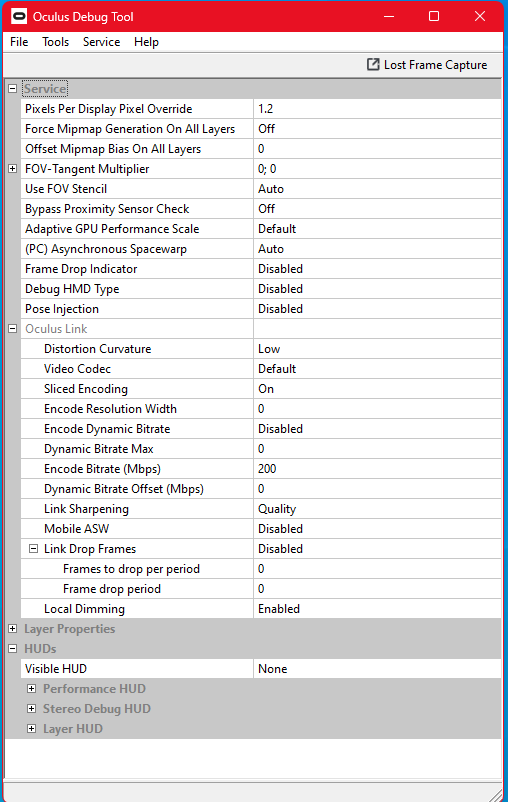Edit Dynamic Bitrate Max value

[x=377, y=449]
